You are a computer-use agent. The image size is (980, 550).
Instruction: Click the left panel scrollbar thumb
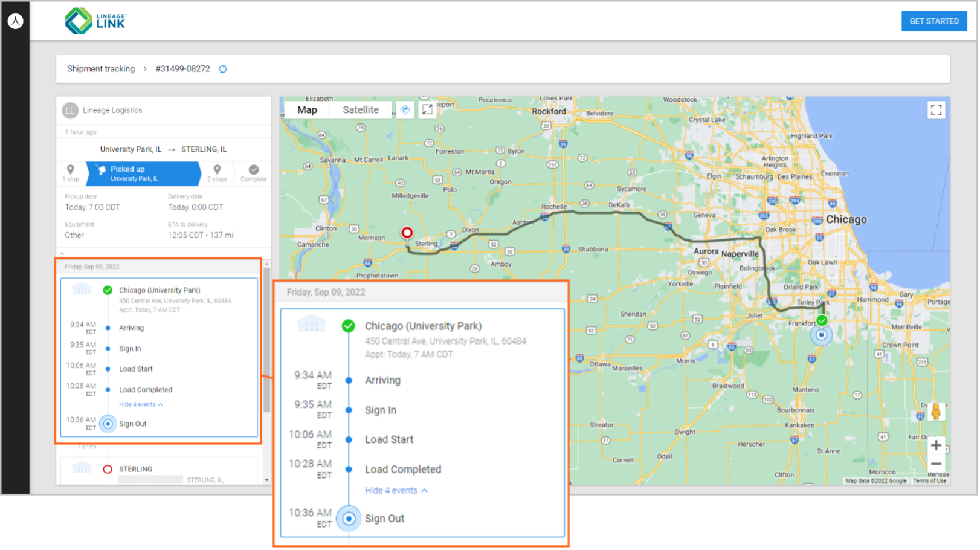coord(266,341)
